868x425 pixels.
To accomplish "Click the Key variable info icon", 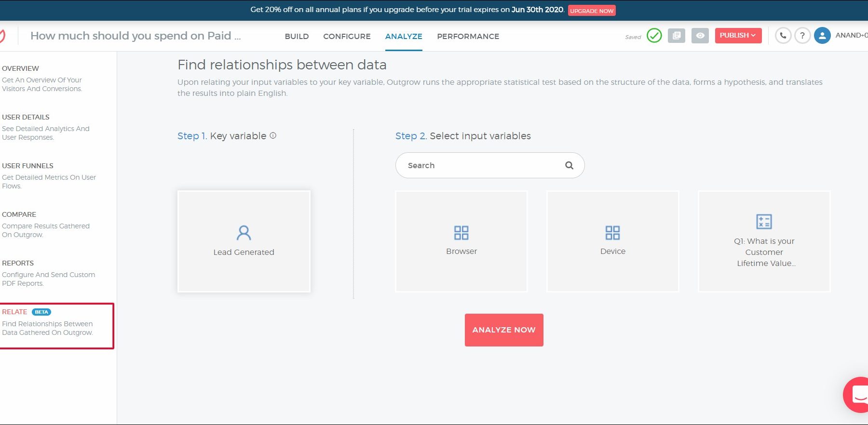I will point(273,136).
